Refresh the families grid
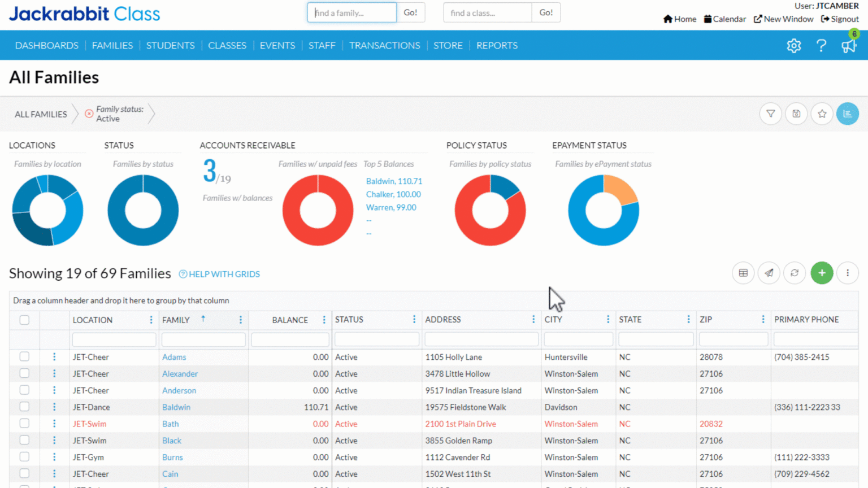This screenshot has height=488, width=868. click(x=794, y=273)
